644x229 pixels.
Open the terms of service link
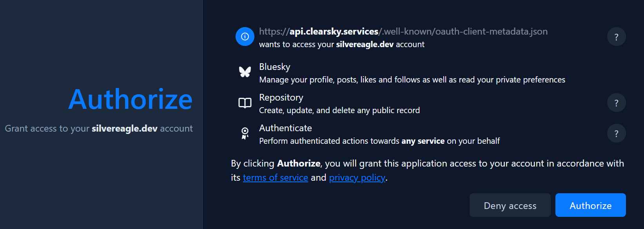click(275, 178)
